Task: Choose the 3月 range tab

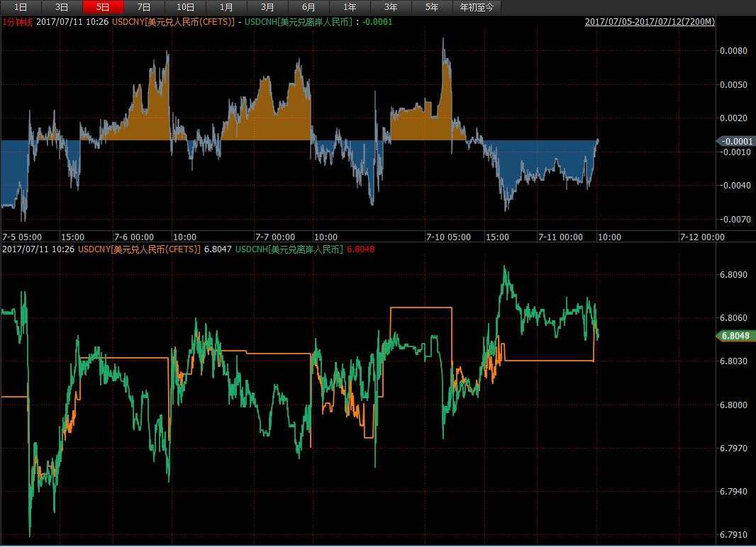Action: [267, 7]
